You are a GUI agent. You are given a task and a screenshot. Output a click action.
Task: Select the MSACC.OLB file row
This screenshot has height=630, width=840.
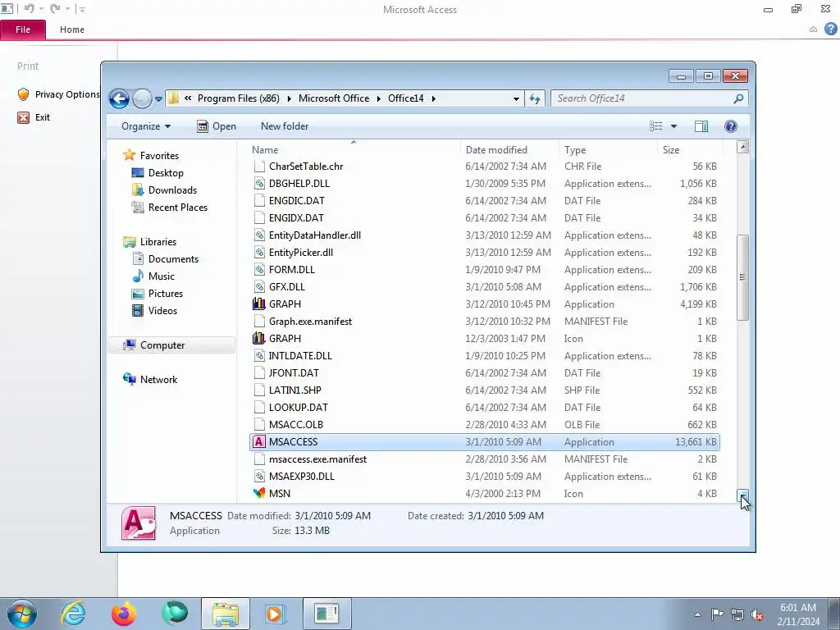[x=484, y=425]
